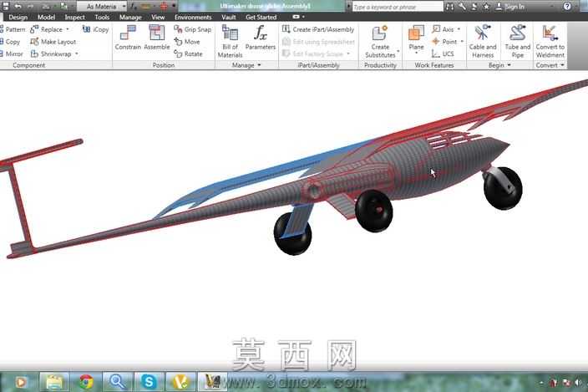This screenshot has height=392, width=588.
Task: Click the Undo arrow in quick access toolbar
Action: (x=18, y=7)
